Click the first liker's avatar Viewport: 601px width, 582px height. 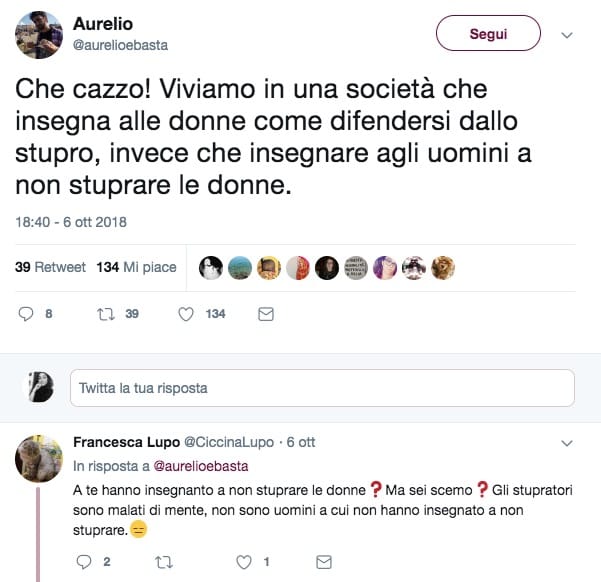[210, 268]
